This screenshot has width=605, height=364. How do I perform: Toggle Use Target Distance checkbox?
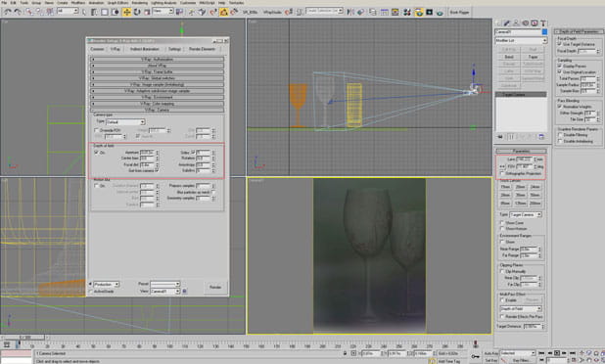559,44
